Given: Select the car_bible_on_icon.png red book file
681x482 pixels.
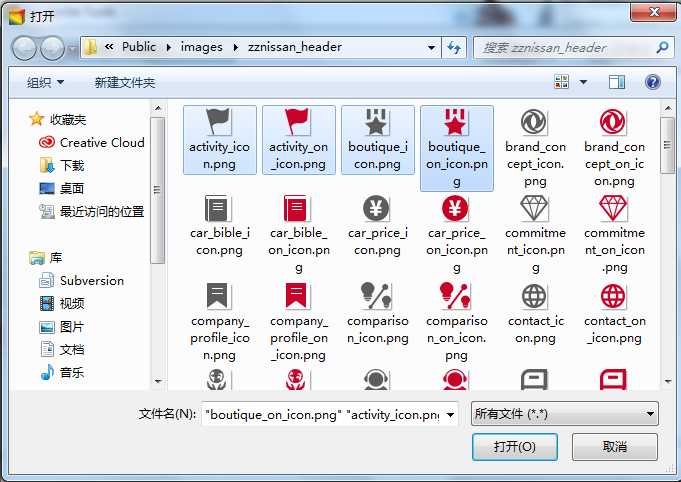Looking at the screenshot, I should tap(298, 234).
